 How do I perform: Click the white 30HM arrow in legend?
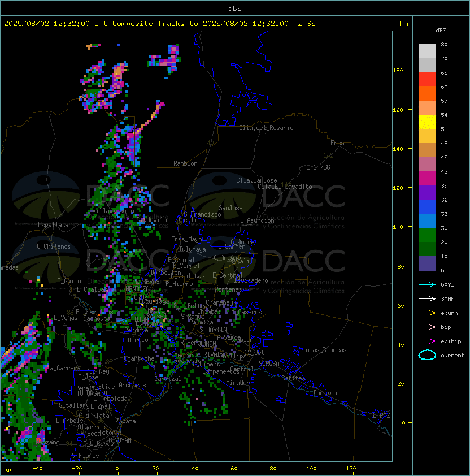click(x=427, y=298)
